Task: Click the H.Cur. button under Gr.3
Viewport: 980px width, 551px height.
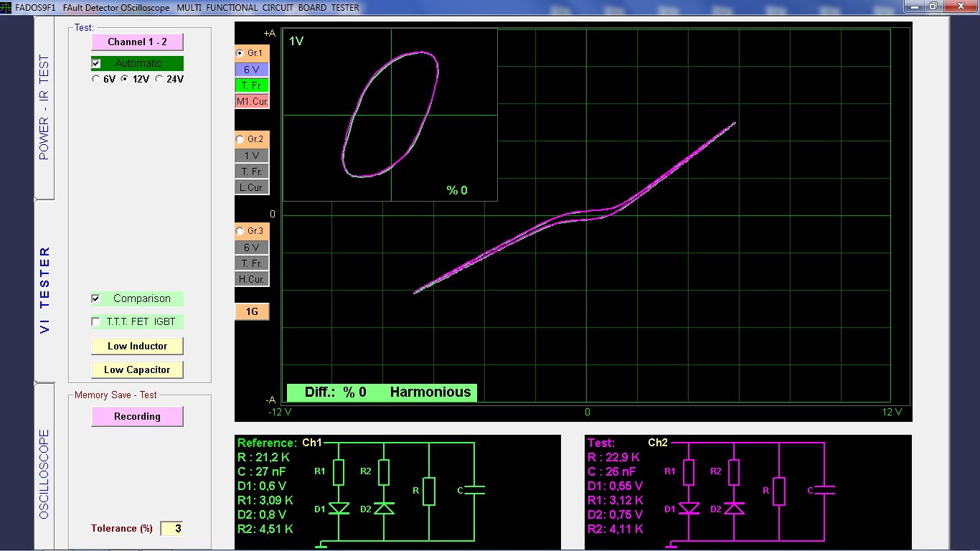Action: tap(252, 279)
